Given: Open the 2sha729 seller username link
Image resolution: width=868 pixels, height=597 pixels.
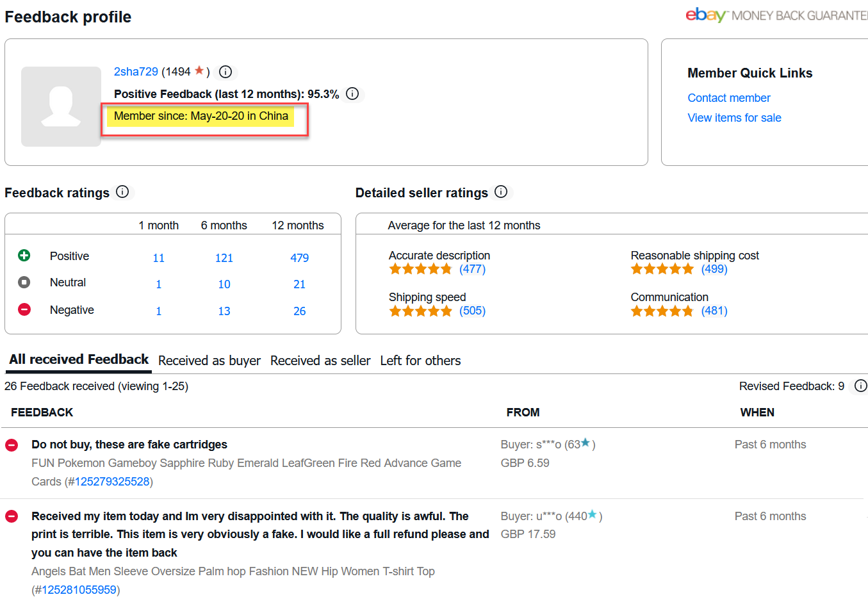Looking at the screenshot, I should 136,72.
